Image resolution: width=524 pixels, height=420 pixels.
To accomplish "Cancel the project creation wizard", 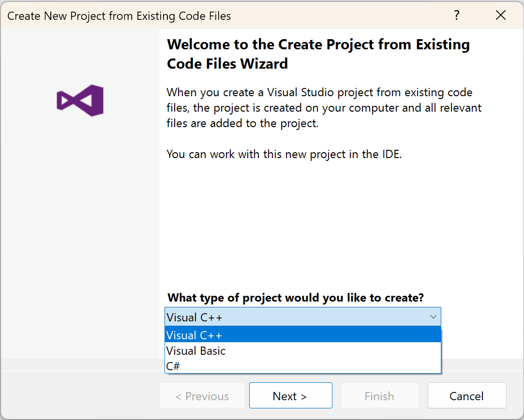I will click(x=466, y=395).
